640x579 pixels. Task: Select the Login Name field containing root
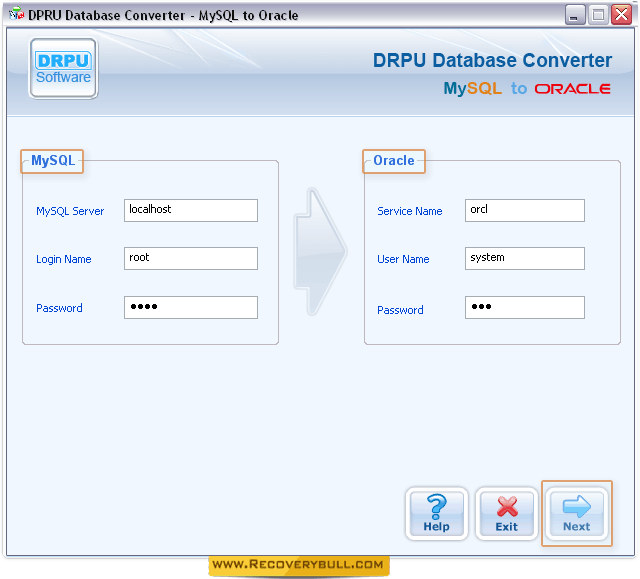point(191,258)
